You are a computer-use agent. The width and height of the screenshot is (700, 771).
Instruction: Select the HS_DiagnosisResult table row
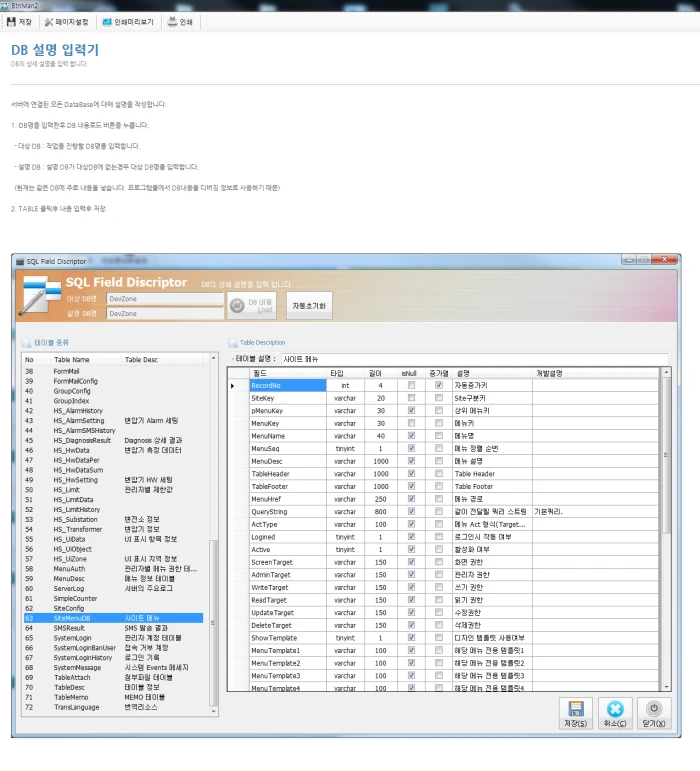(x=114, y=441)
